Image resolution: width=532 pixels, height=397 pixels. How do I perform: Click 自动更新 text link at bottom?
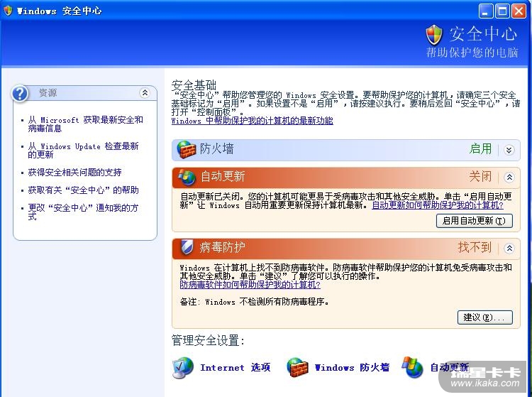point(450,367)
